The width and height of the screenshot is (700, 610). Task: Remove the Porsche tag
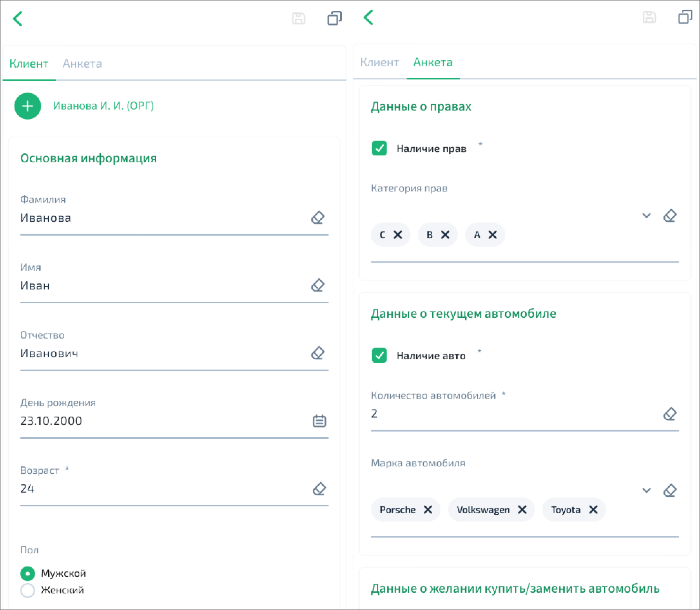click(x=428, y=509)
